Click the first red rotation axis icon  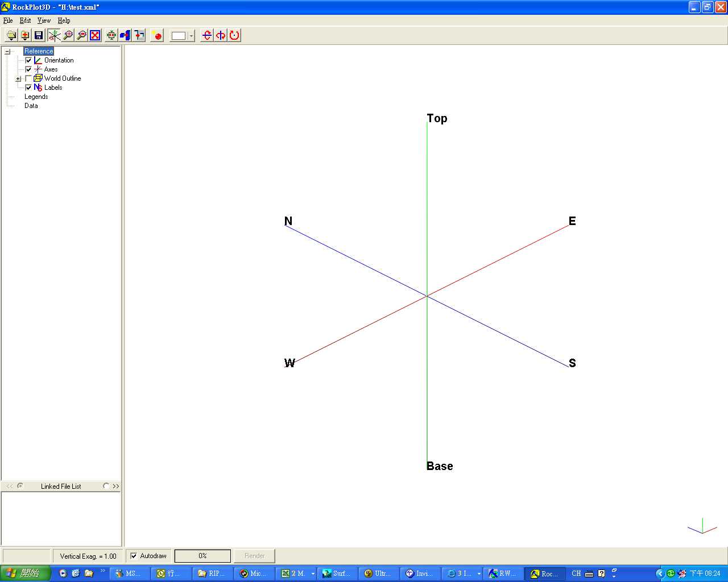pyautogui.click(x=207, y=35)
